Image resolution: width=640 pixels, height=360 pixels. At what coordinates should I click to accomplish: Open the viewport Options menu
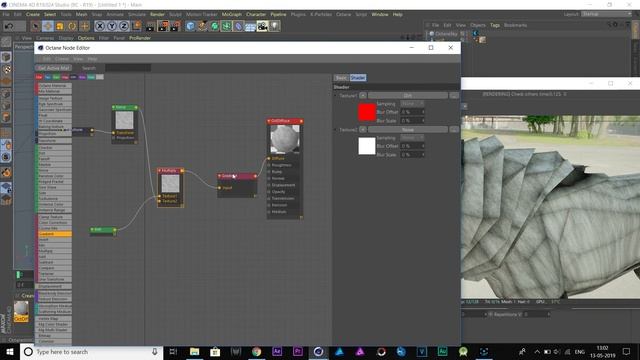[86, 38]
